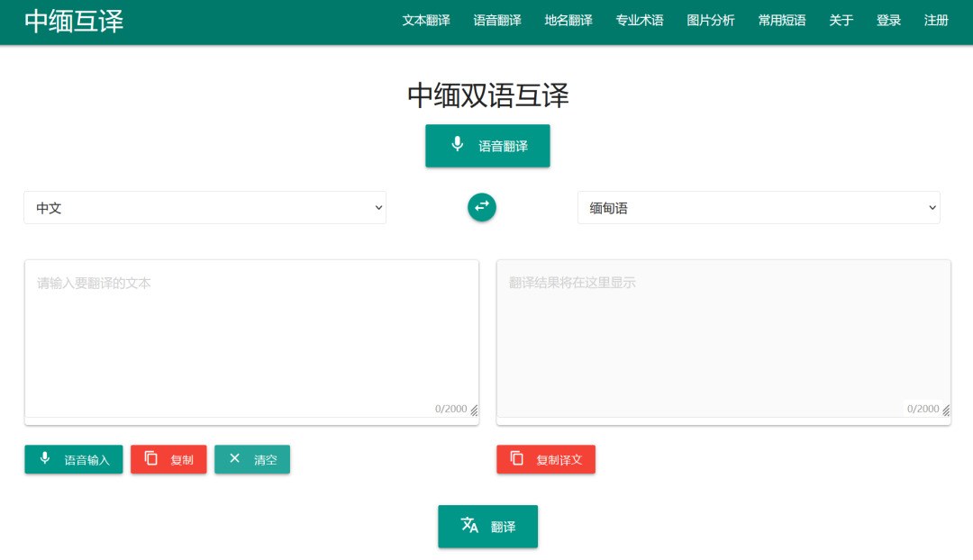Viewport: 973px width, 560px height.
Task: Open the target language dropdown showing 缅甸语
Action: [x=759, y=207]
